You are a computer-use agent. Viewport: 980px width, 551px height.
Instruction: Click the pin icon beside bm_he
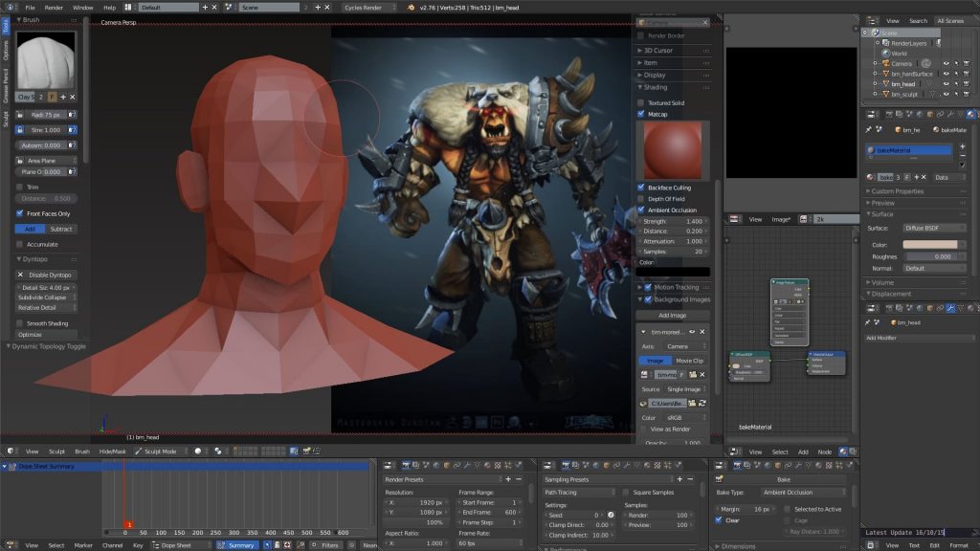coord(869,130)
